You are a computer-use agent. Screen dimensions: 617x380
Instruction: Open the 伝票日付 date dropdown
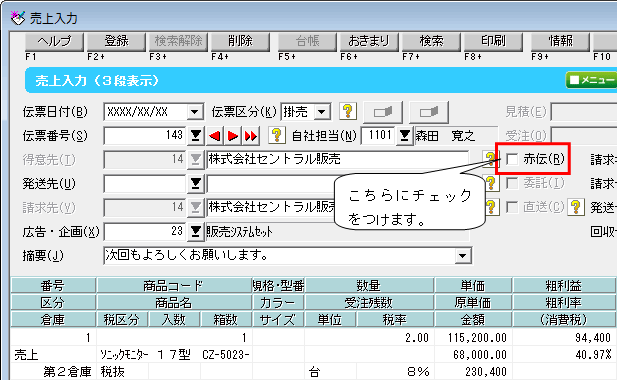tap(195, 112)
